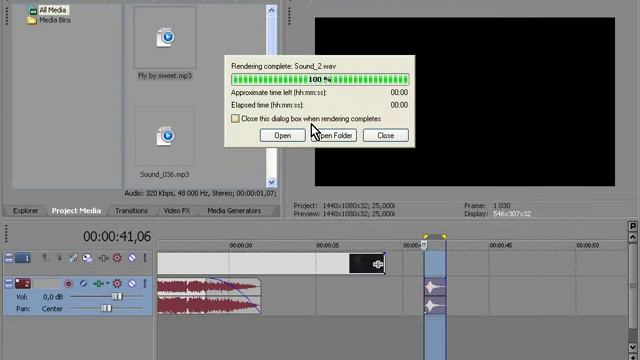The image size is (640, 360).
Task: Mute video track 1
Action: coord(132,258)
